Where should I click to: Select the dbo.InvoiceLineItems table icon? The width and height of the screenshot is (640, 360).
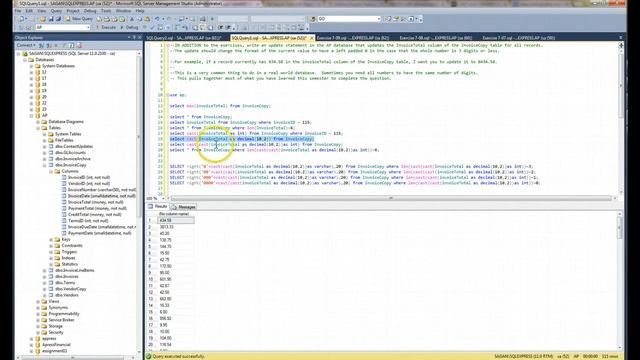[51, 270]
